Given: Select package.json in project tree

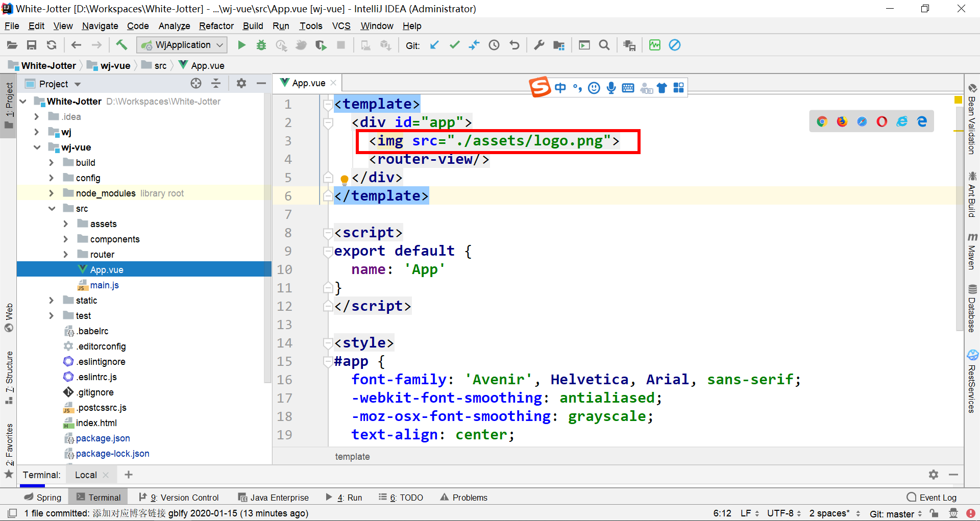Looking at the screenshot, I should (x=103, y=438).
